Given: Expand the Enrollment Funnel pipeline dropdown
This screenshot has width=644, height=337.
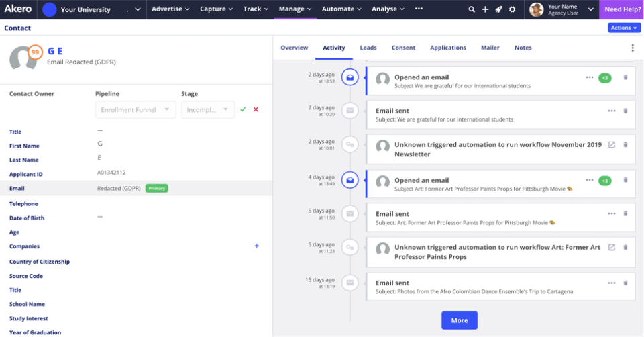Looking at the screenshot, I should 136,109.
